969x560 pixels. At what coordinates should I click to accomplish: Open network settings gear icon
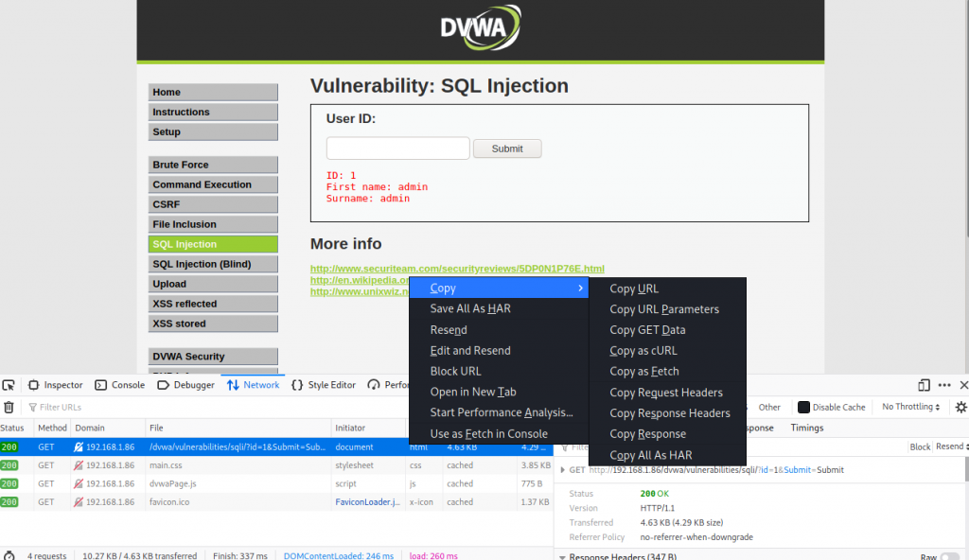pyautogui.click(x=961, y=408)
